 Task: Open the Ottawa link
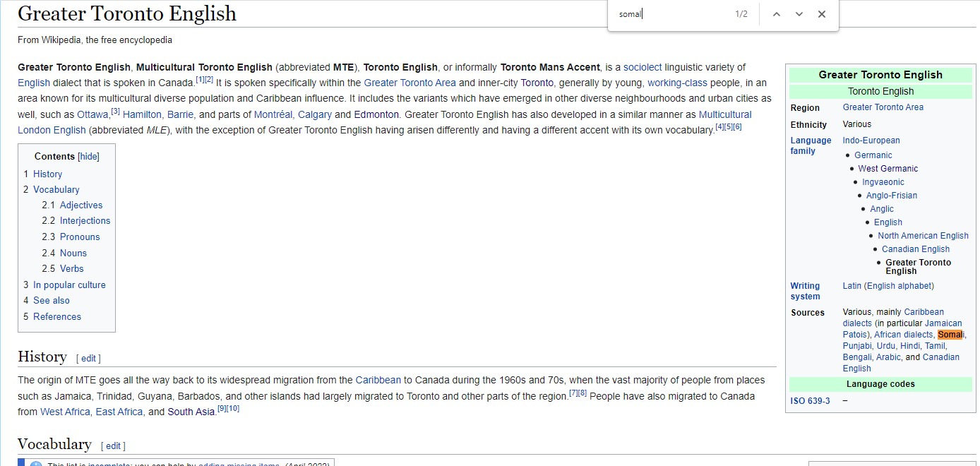[93, 114]
